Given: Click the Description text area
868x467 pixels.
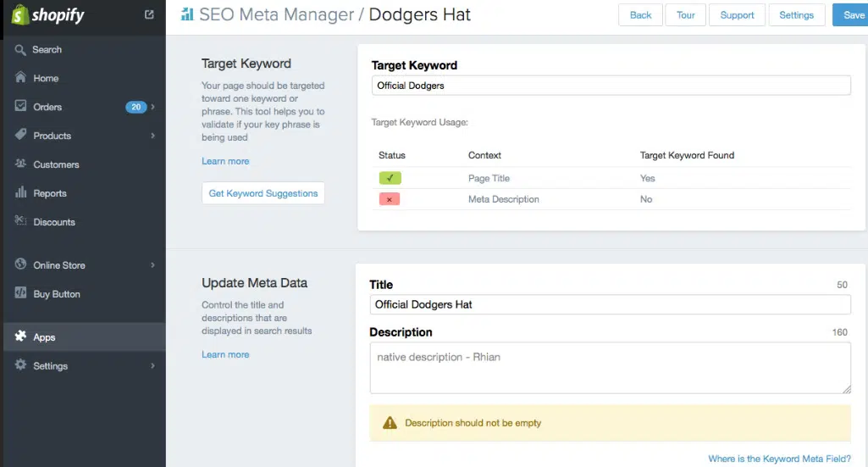Looking at the screenshot, I should (610, 368).
